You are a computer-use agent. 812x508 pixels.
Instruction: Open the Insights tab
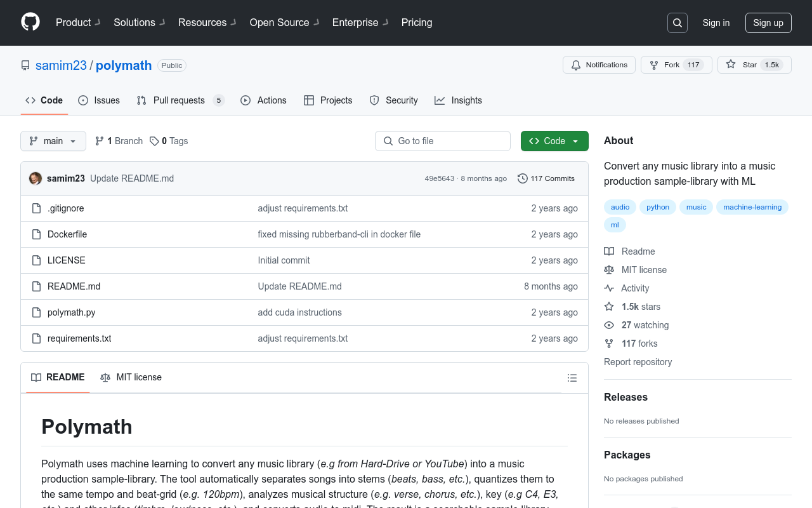pyautogui.click(x=458, y=100)
